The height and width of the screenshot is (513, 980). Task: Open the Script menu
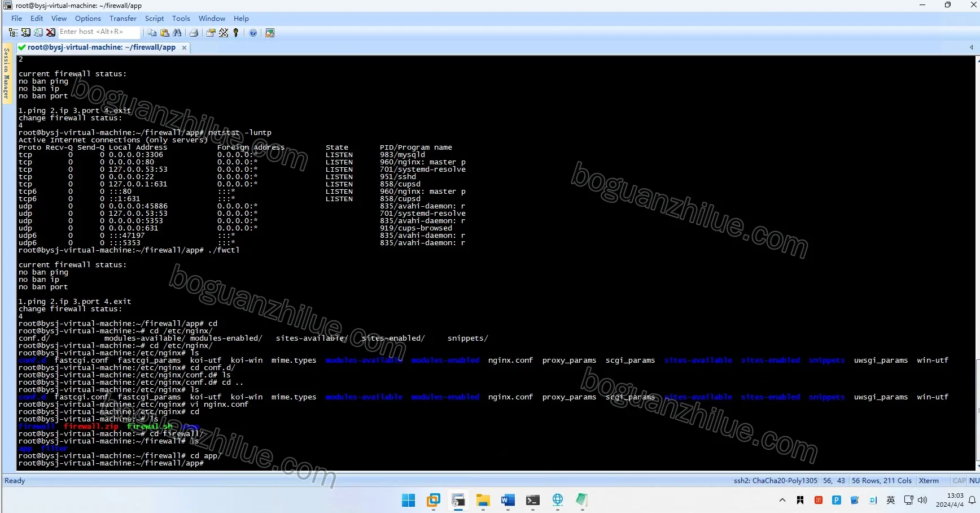coord(154,19)
